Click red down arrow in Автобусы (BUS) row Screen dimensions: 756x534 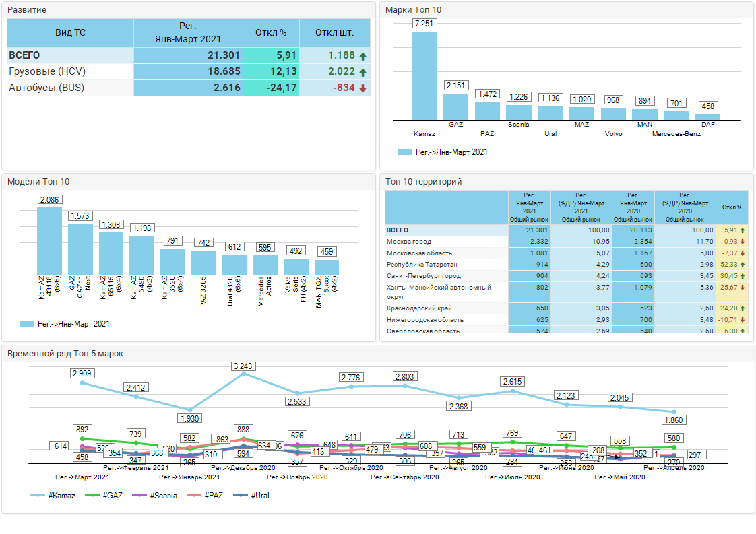click(x=363, y=88)
